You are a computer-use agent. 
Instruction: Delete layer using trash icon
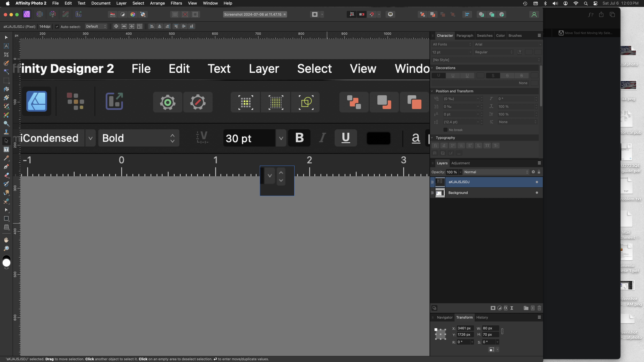click(539, 308)
